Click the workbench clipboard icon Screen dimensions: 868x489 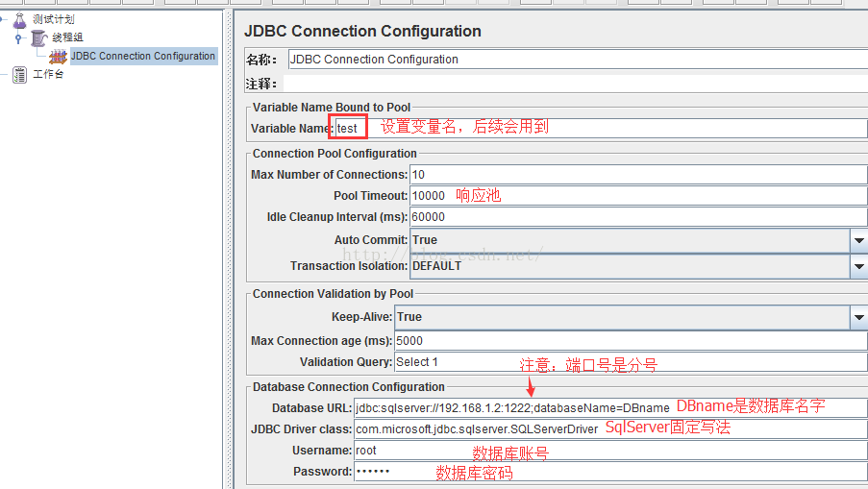[20, 75]
